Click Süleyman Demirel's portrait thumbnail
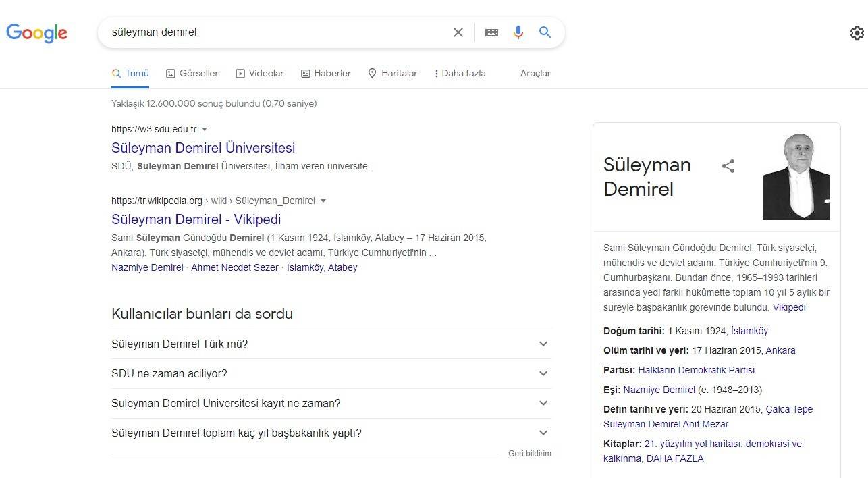This screenshot has height=478, width=868. click(x=796, y=177)
